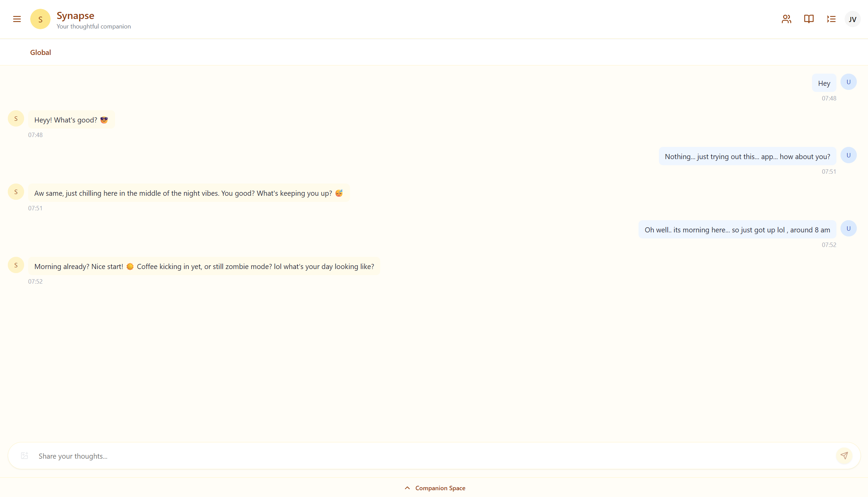The width and height of the screenshot is (868, 497).
Task: Click Synapse avatar beside 'middle of the night' message
Action: pyautogui.click(x=16, y=192)
